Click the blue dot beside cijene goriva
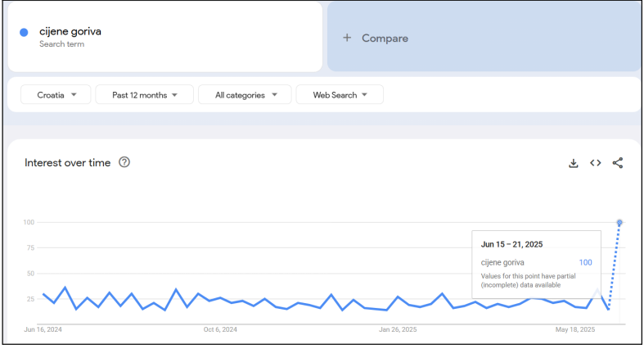Image resolution: width=644 pixels, height=349 pixels. pyautogui.click(x=24, y=32)
